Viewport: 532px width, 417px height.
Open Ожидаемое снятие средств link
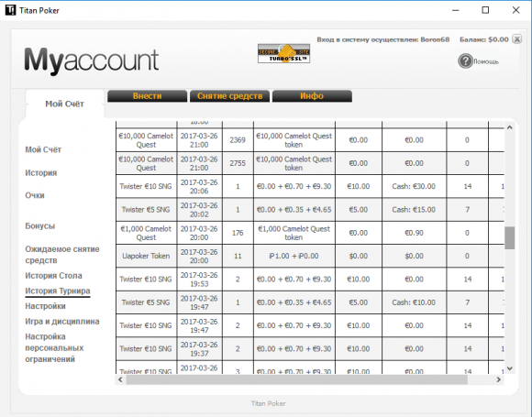click(x=62, y=255)
